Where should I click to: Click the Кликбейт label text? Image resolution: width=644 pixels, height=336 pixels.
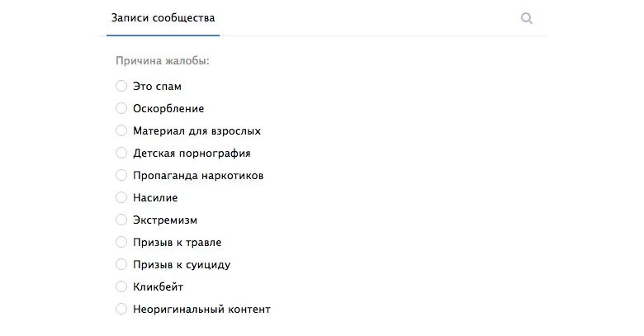pos(159,287)
